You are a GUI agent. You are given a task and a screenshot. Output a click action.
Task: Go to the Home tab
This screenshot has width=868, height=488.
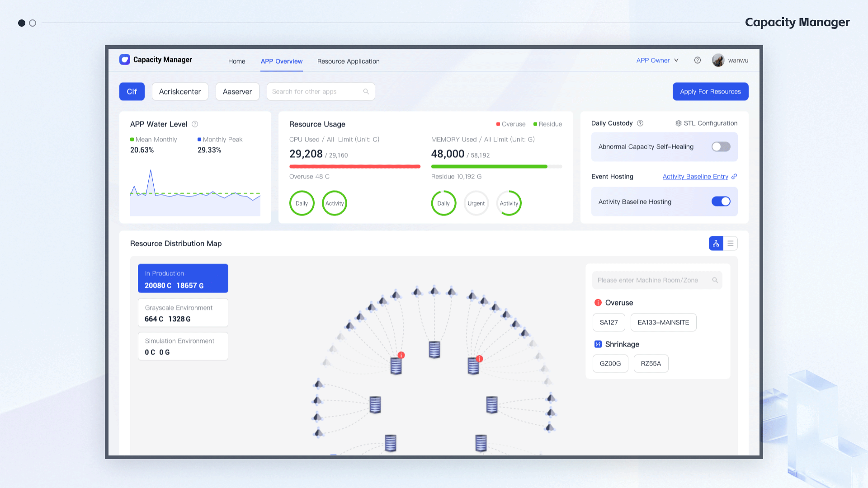(x=236, y=61)
